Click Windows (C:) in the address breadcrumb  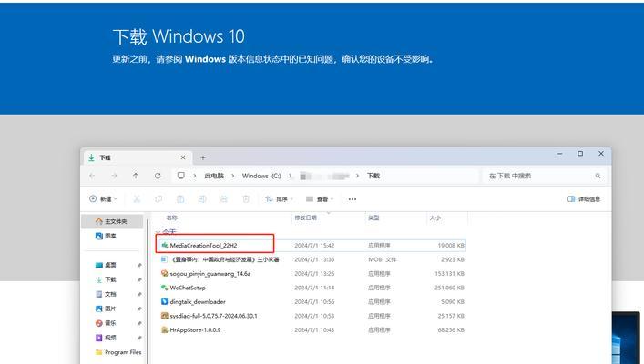click(x=261, y=176)
